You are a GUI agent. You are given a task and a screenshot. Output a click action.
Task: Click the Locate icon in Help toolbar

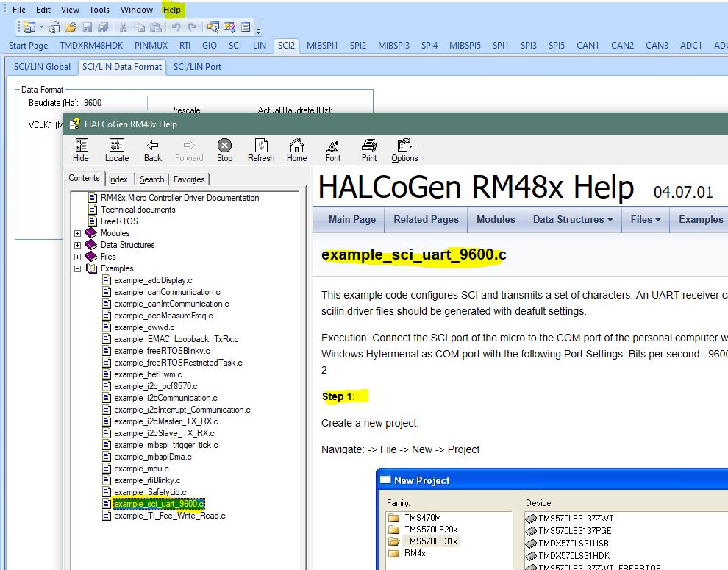tap(116, 150)
